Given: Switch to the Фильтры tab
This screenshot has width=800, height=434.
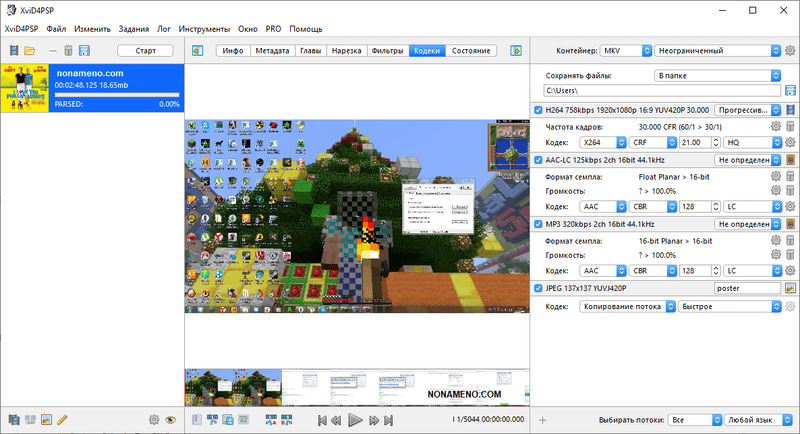Looking at the screenshot, I should pos(387,50).
